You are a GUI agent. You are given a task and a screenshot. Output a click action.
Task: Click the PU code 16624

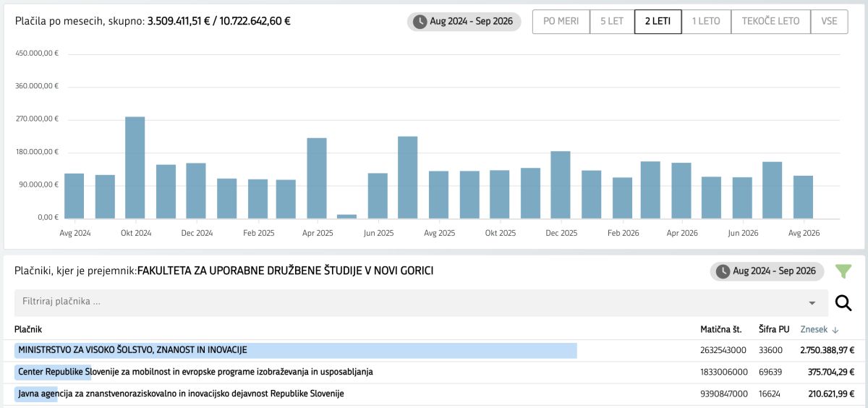770,394
